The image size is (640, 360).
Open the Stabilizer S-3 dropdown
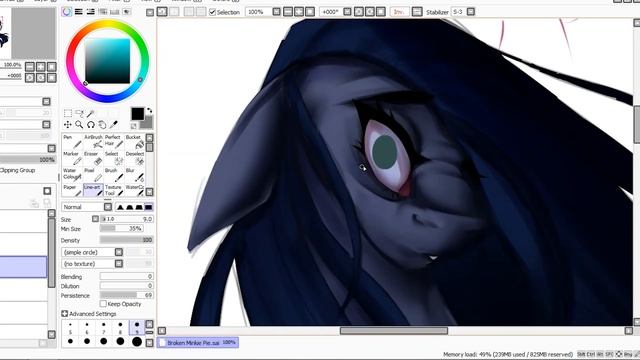[x=471, y=12]
